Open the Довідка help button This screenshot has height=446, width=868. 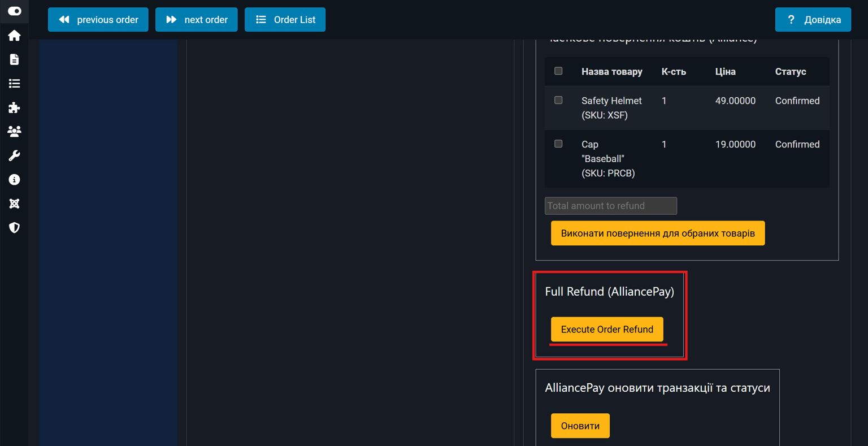coord(813,20)
